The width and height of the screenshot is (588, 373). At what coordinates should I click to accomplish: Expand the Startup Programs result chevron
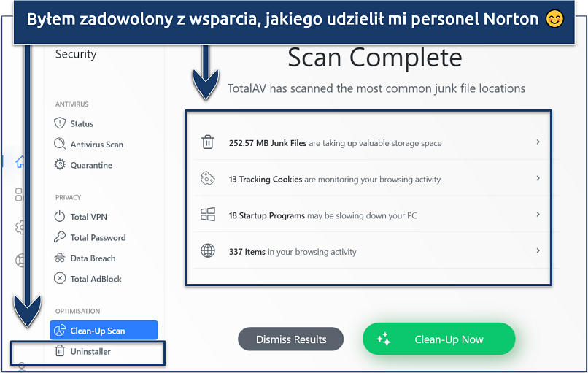point(538,215)
